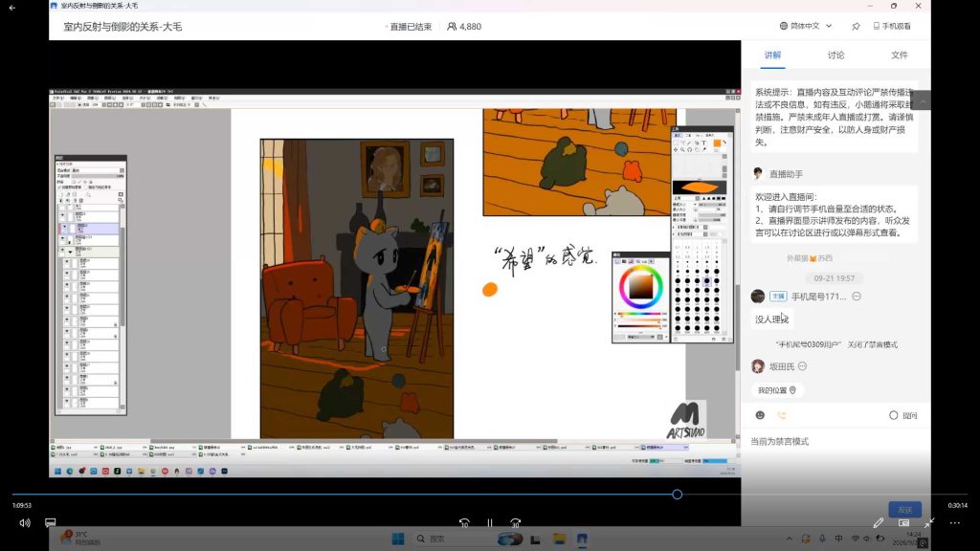Select the 提问 radio option
Screen dimensions: 980x551
coord(893,415)
